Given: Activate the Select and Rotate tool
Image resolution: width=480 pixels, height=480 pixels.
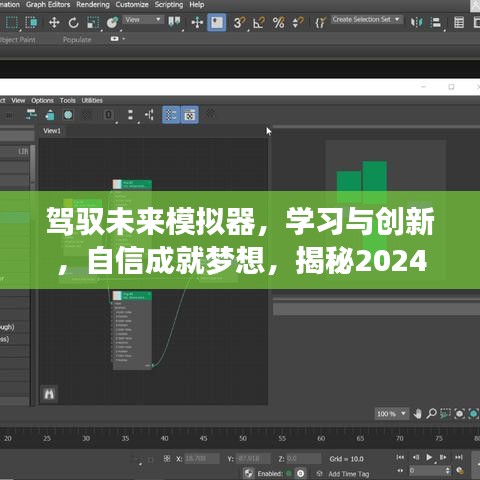Looking at the screenshot, I should [73, 22].
